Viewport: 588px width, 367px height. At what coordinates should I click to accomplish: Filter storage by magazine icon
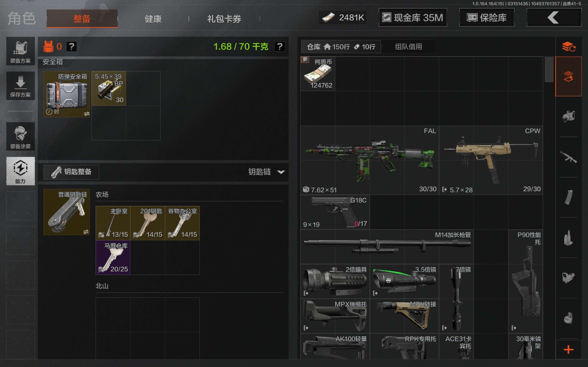pos(568,197)
